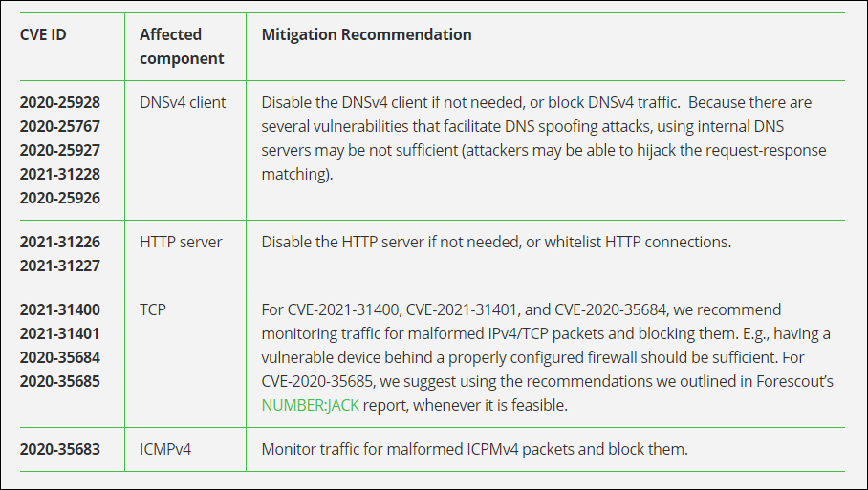Image resolution: width=868 pixels, height=490 pixels.
Task: Select CVE entry 2020-25767
Action: pos(60,126)
